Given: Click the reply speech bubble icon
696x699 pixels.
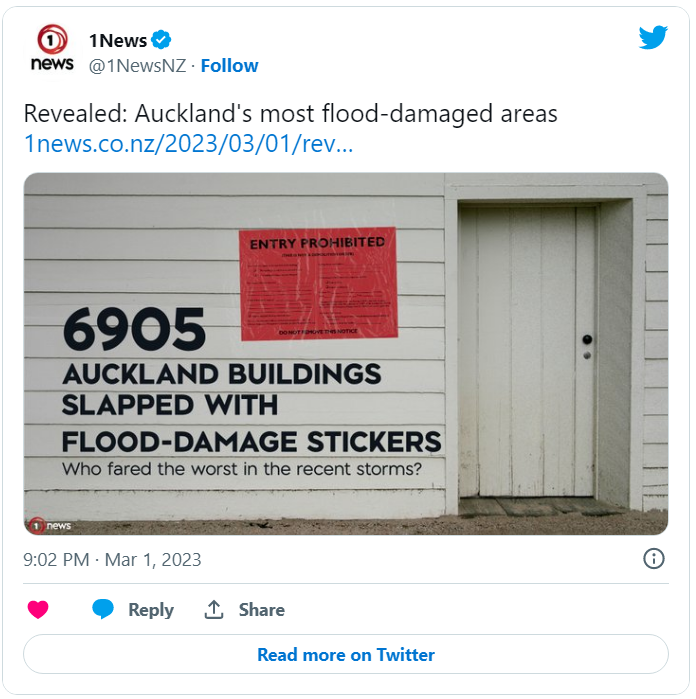Looking at the screenshot, I should point(103,610).
